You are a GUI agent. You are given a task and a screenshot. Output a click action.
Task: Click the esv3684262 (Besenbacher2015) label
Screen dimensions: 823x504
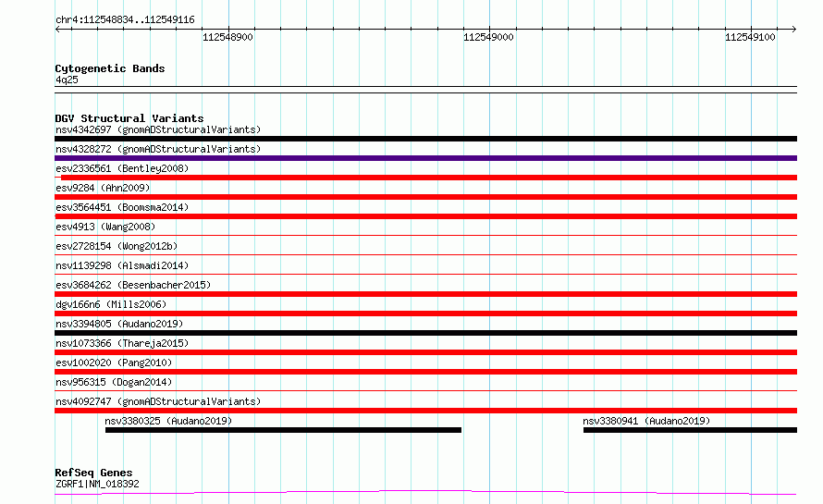[x=133, y=285]
